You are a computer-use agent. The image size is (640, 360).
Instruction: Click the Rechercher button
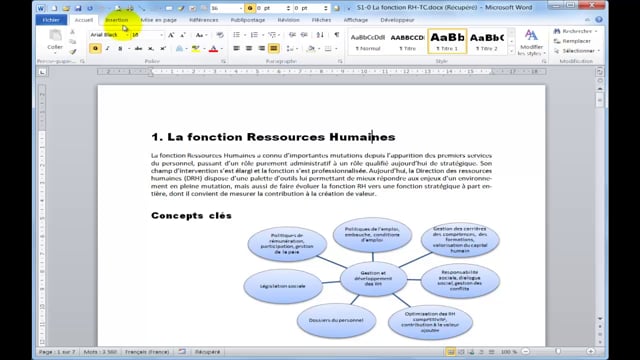(x=576, y=31)
